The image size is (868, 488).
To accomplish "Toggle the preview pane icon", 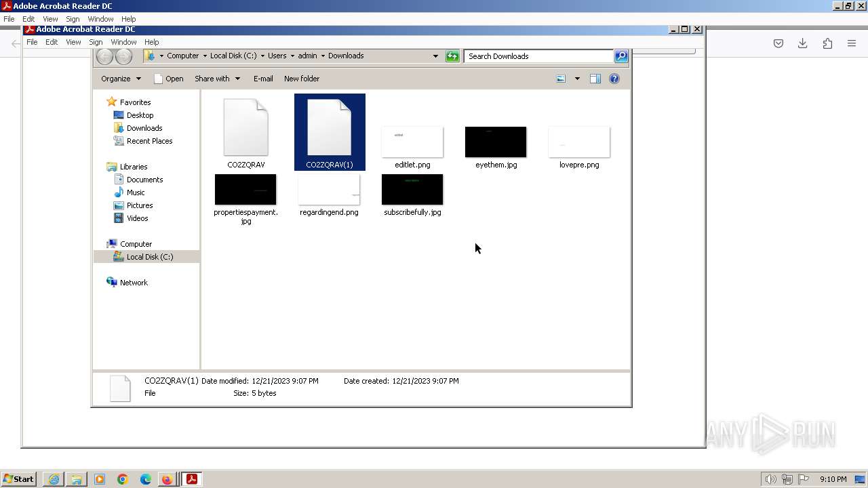I will (x=595, y=79).
